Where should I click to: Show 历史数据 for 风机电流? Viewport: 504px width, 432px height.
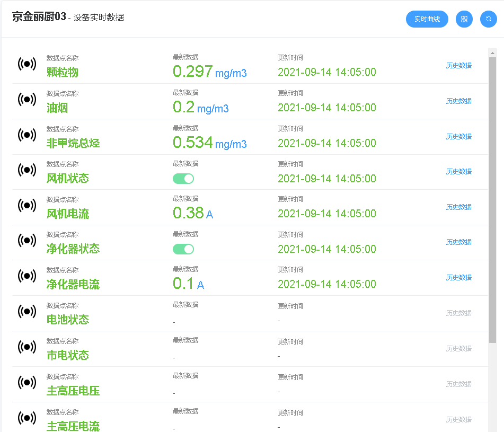[x=458, y=207]
